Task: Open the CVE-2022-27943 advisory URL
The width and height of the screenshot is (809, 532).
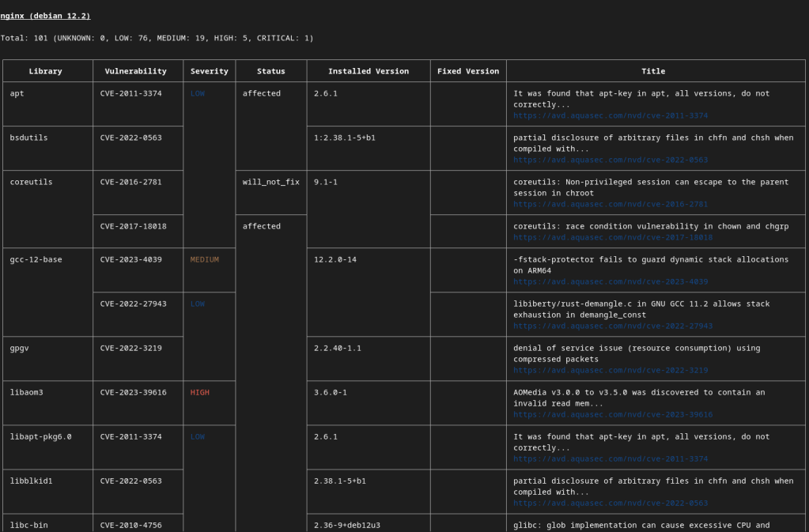Action: click(612, 326)
